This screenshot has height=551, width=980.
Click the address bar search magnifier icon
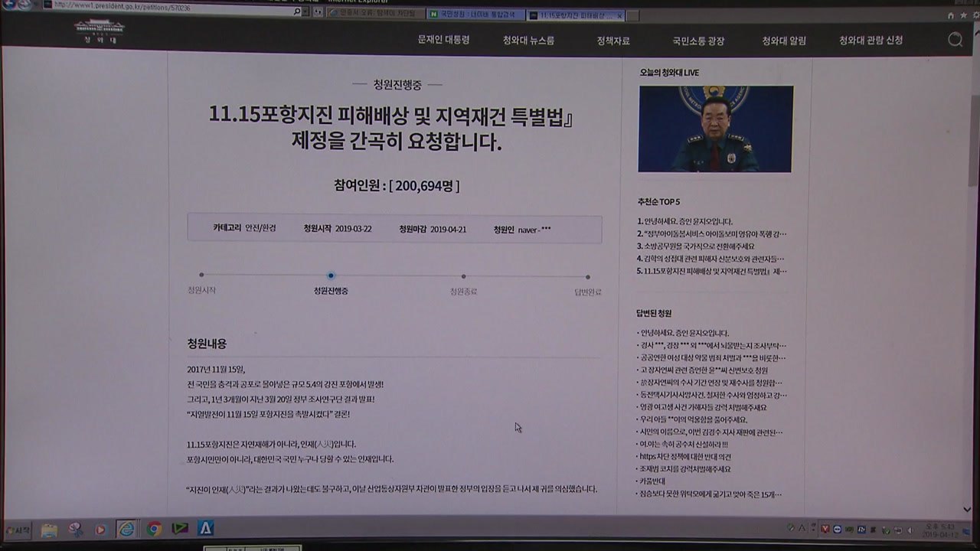[x=296, y=13]
